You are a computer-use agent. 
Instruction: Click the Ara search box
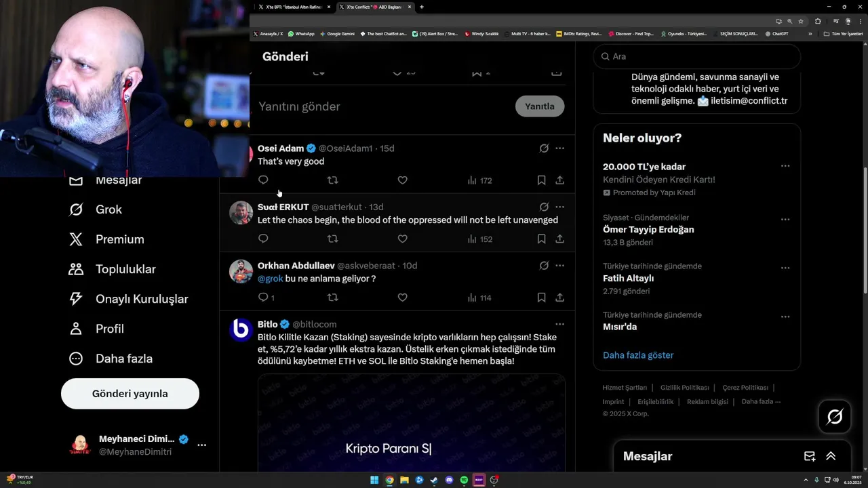(697, 57)
